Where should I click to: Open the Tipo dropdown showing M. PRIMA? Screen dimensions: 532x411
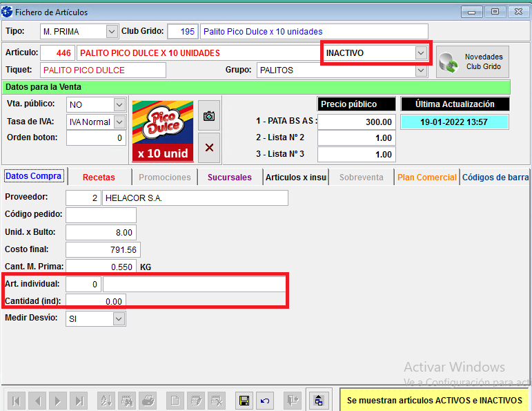[112, 31]
